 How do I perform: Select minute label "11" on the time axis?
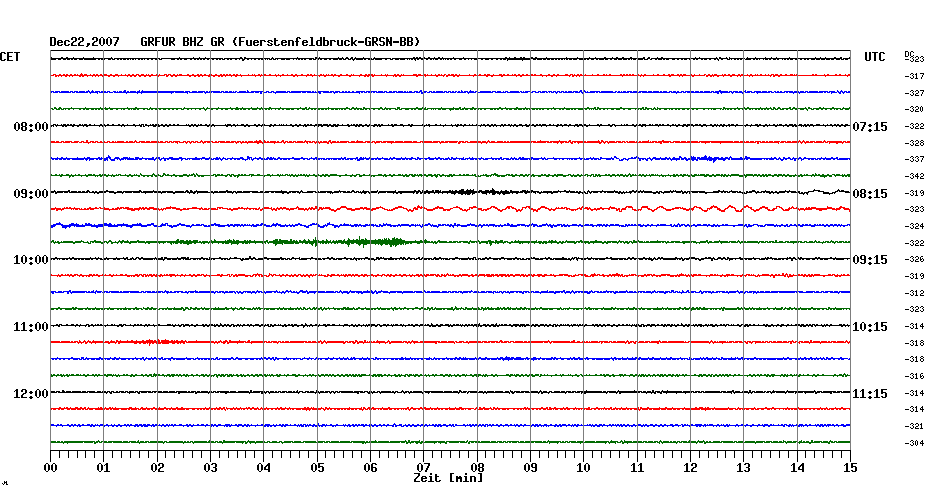[x=637, y=468]
